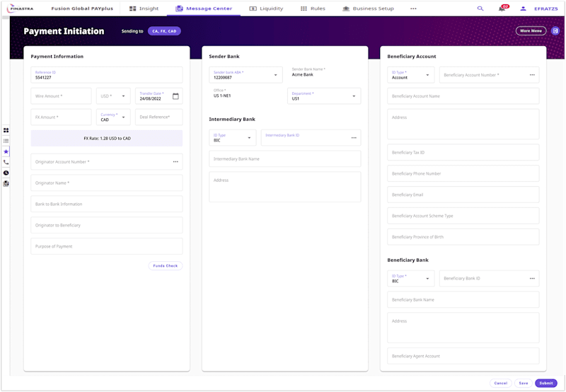This screenshot has width=566, height=392.
Task: Open the top navigation overflow dots
Action: point(413,8)
